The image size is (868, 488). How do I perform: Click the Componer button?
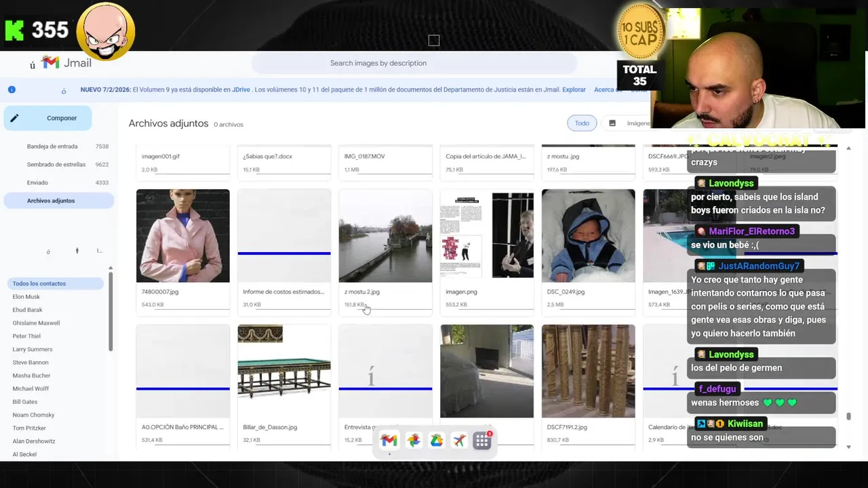point(48,118)
